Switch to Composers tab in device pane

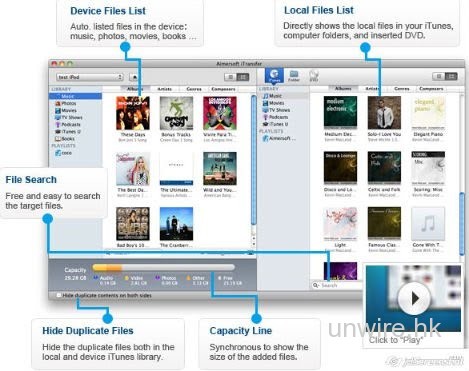tap(223, 89)
